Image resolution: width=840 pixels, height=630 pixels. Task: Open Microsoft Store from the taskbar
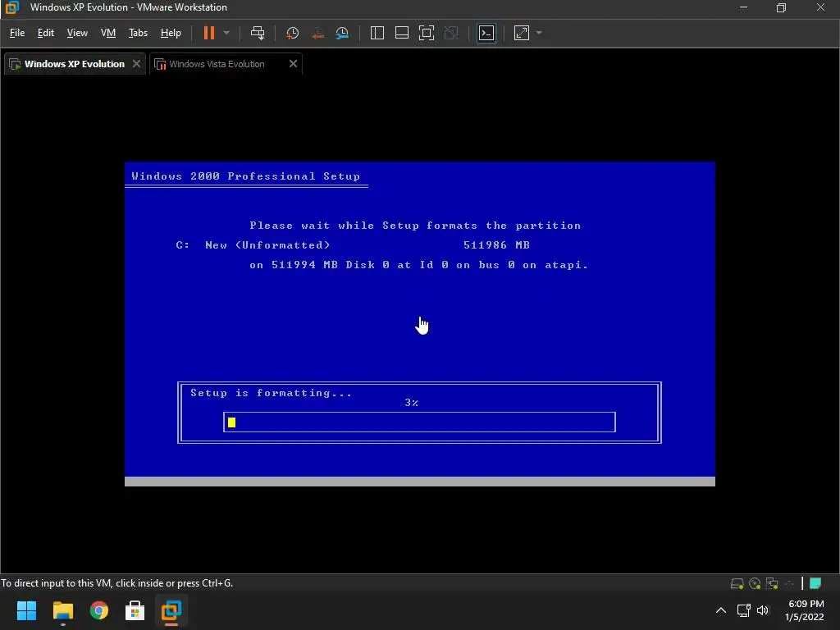point(135,610)
